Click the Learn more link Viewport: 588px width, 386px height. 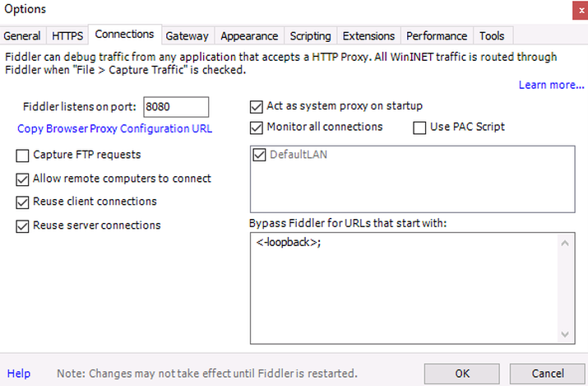tap(551, 85)
